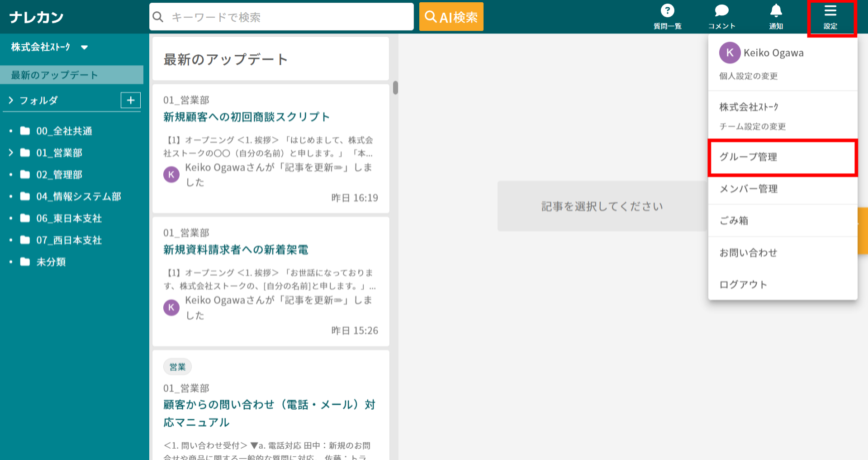Image resolution: width=868 pixels, height=460 pixels.
Task: Select the 06_東日本支社 folder name
Action: tap(69, 218)
